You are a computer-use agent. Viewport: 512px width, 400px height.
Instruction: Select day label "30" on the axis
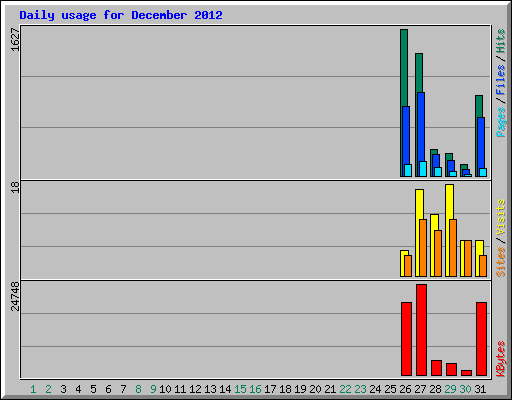tap(465, 389)
